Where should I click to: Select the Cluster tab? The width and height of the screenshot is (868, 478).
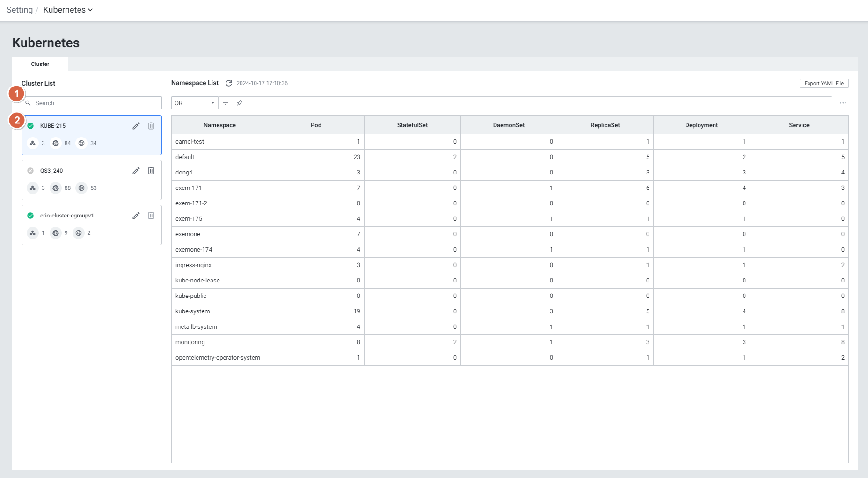pos(40,64)
